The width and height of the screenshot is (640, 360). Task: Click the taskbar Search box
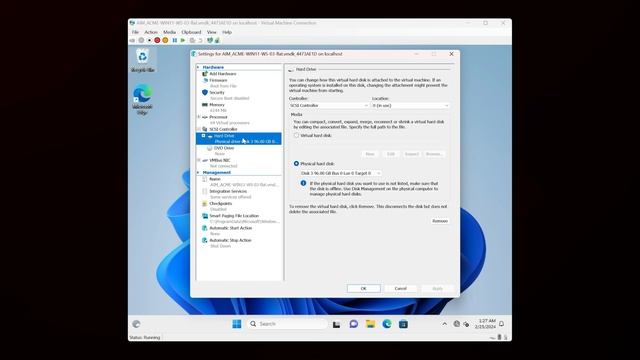(x=287, y=324)
